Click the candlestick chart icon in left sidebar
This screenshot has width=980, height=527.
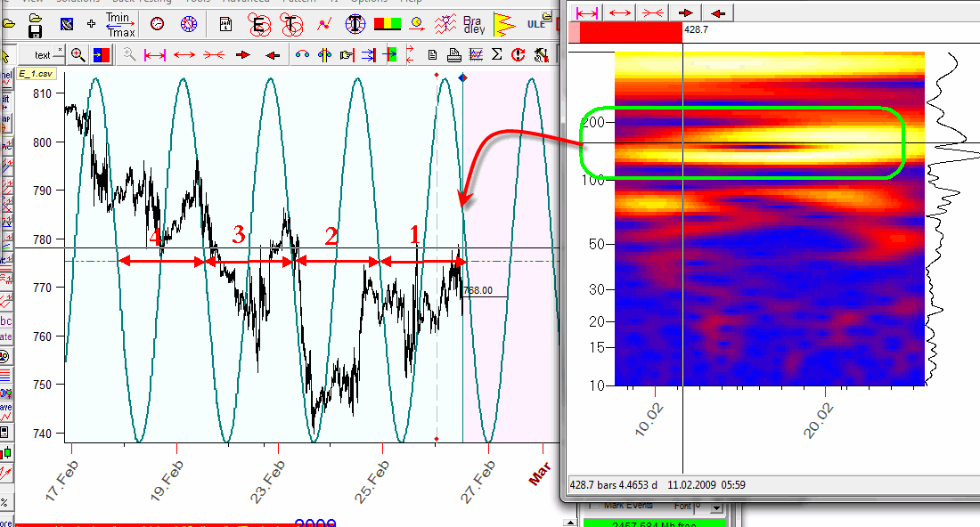5,453
